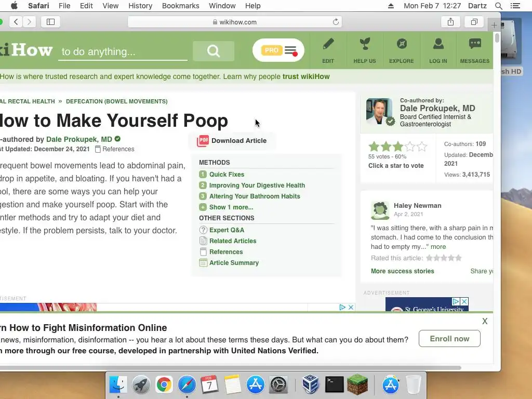Screen dimensions: 532x399
Task: Open the Trash in the Dock
Action: point(413,384)
